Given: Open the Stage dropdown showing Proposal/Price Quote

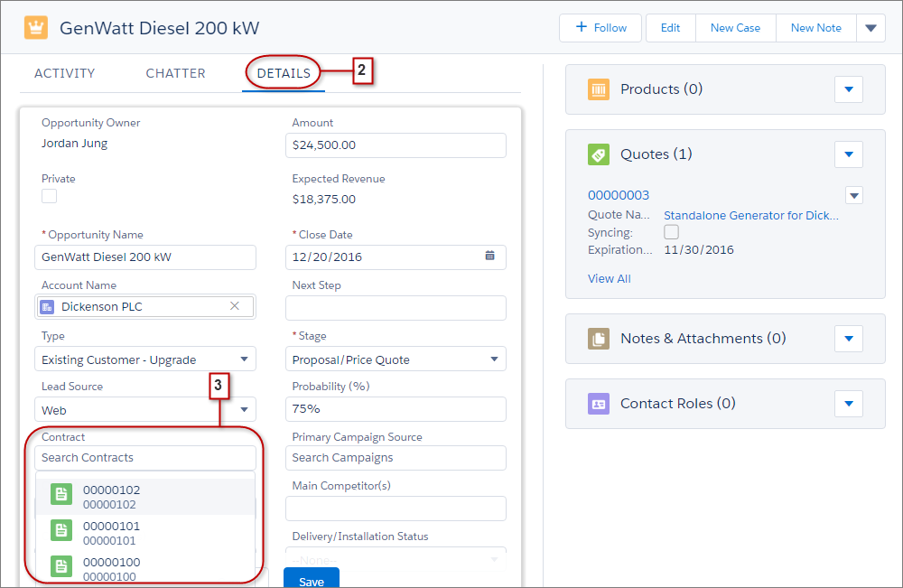Looking at the screenshot, I should click(x=396, y=359).
